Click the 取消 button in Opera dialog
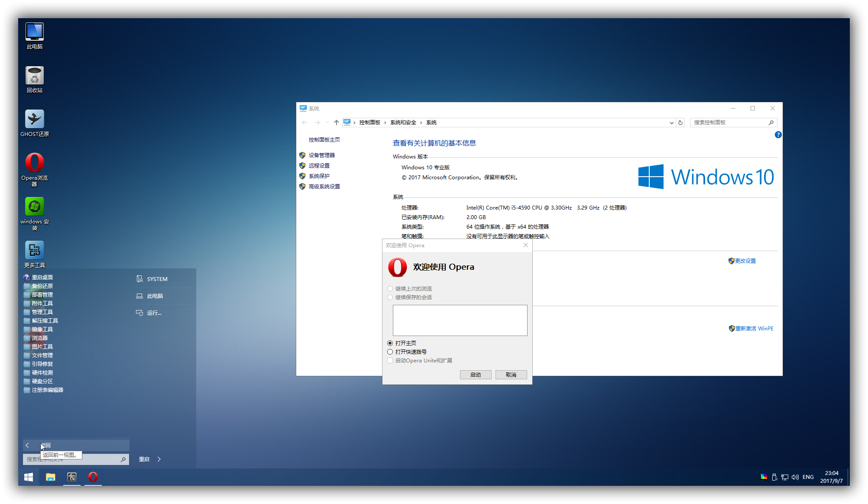 (x=511, y=375)
